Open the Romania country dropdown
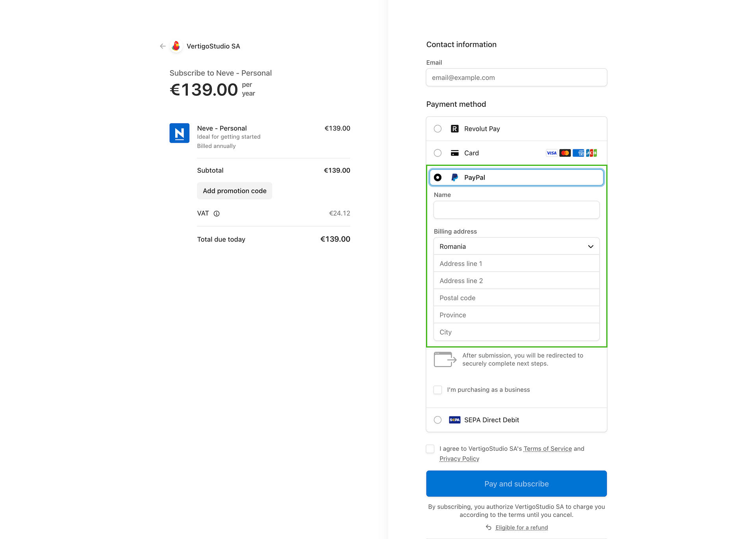The height and width of the screenshot is (539, 756). pos(516,246)
